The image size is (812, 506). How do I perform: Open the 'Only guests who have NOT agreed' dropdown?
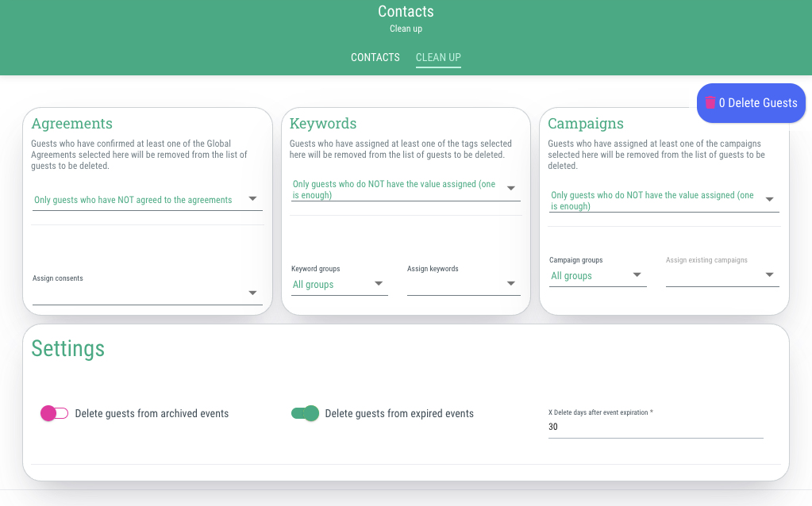(148, 200)
